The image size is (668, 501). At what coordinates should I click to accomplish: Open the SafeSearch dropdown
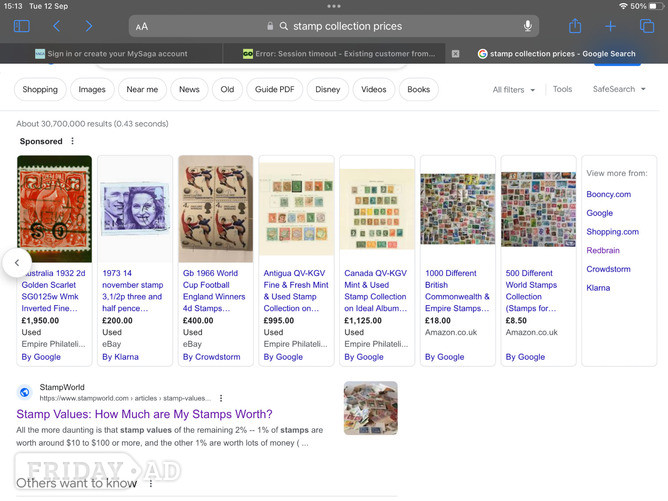tap(619, 89)
